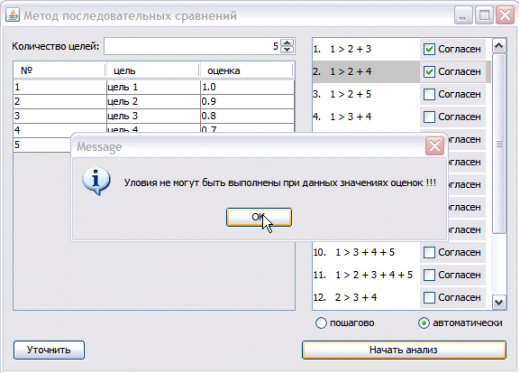Viewport: 519px width, 373px height.
Task: Uncheck Согласен for comparison 1 > 2 + 4
Action: 429,72
